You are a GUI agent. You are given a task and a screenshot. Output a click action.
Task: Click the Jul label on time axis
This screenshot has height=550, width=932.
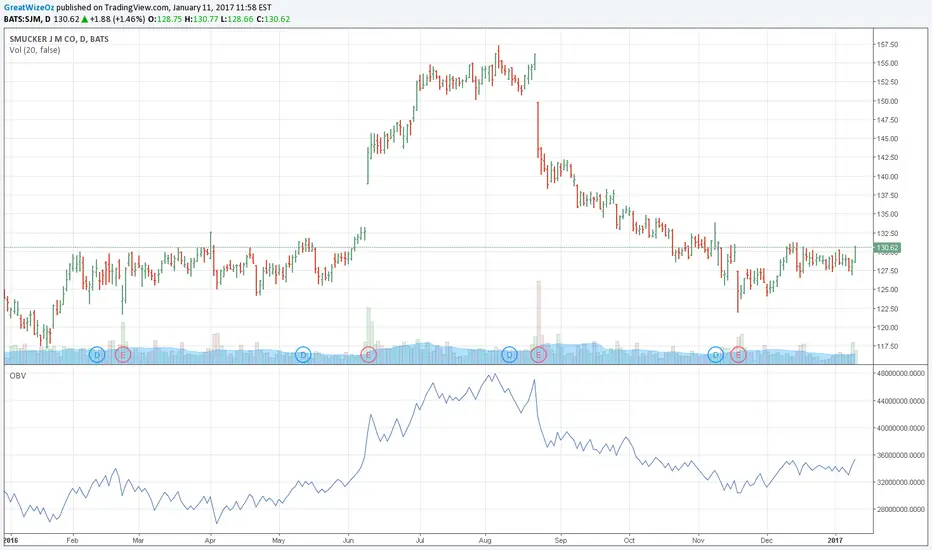point(420,540)
